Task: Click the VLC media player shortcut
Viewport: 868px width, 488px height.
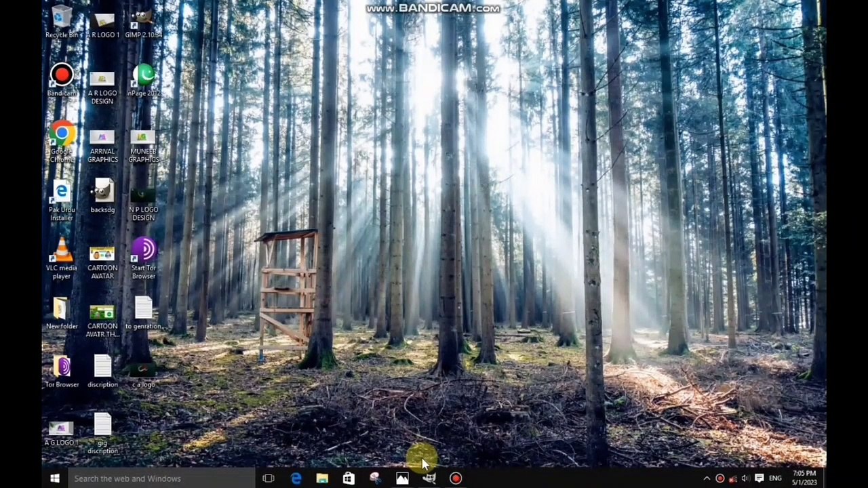Action: (x=62, y=252)
